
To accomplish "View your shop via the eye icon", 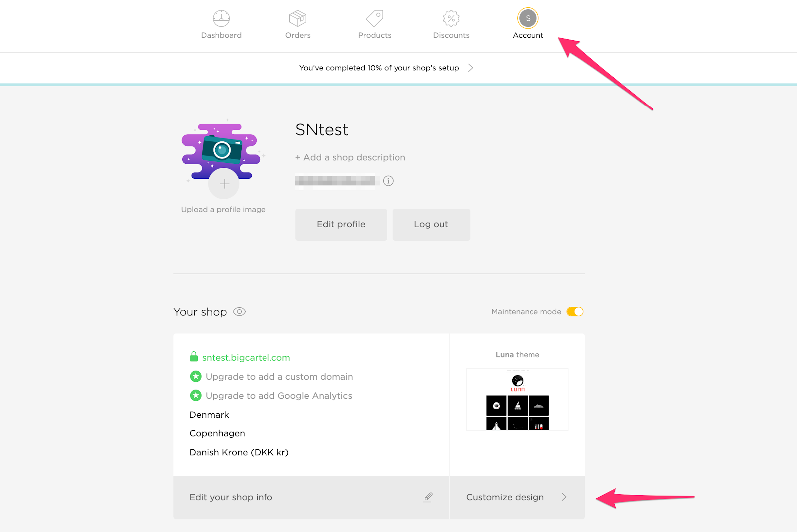I will (x=239, y=312).
